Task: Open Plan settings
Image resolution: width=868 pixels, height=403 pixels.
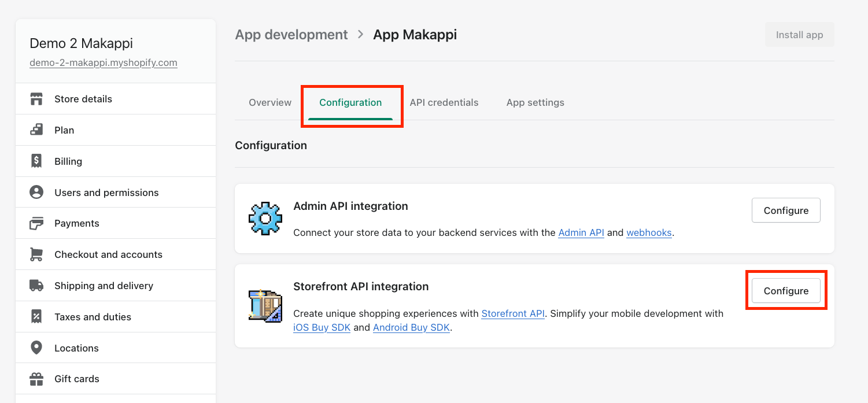Action: point(116,130)
